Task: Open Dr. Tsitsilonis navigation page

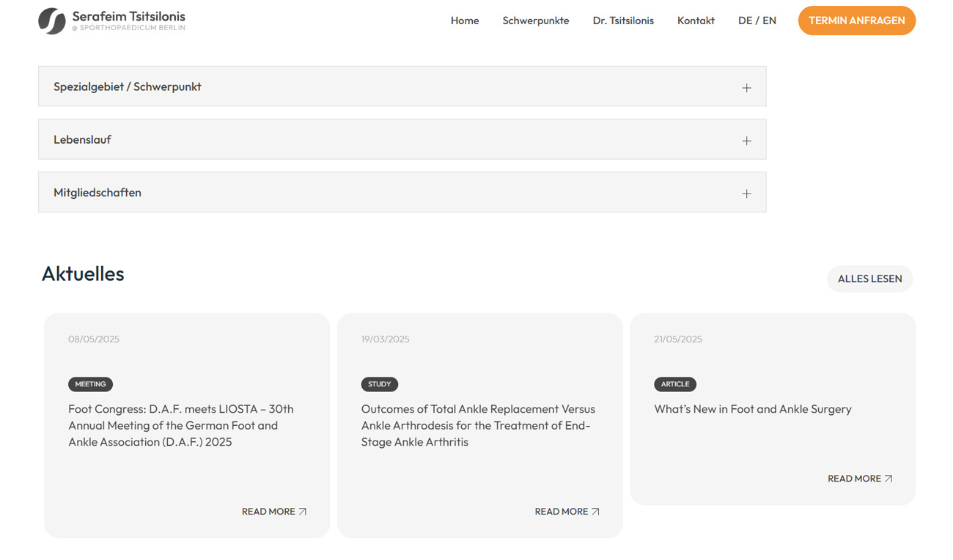Action: coord(623,21)
